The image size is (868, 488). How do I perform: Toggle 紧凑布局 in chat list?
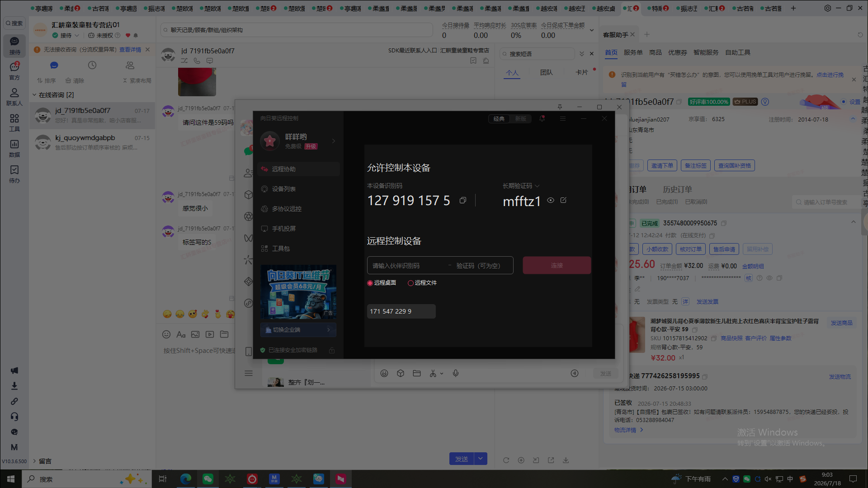pyautogui.click(x=137, y=80)
